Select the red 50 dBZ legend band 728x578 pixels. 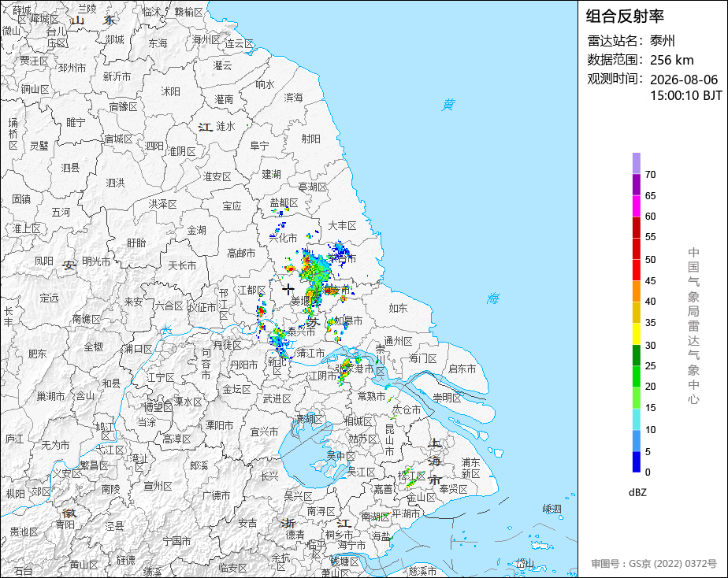coord(636,249)
